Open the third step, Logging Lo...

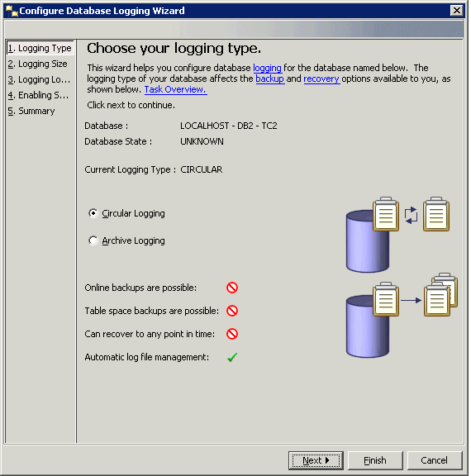pos(39,79)
